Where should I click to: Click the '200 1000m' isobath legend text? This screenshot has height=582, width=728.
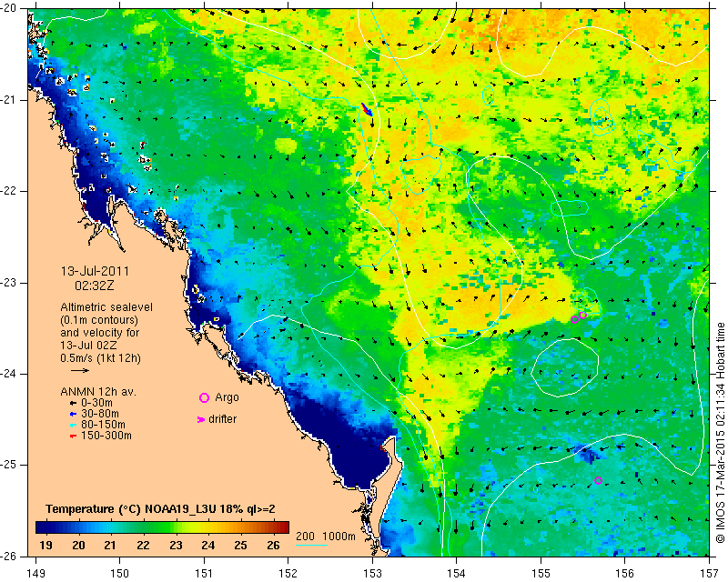click(x=326, y=537)
